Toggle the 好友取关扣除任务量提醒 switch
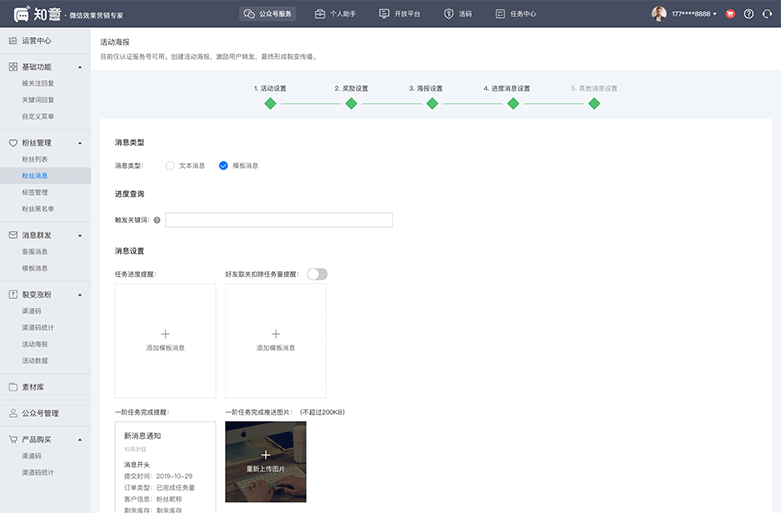Viewport: 781px width, 513px height. click(x=317, y=274)
